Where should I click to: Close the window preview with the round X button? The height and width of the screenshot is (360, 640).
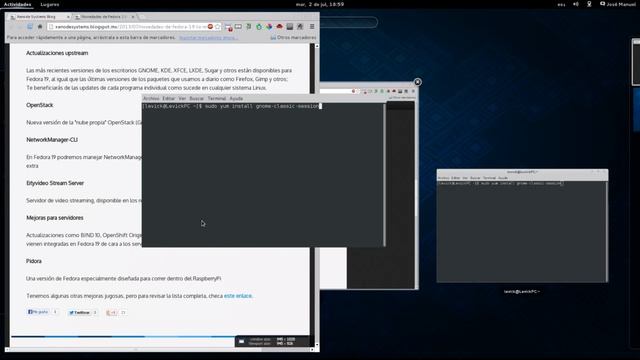click(418, 82)
